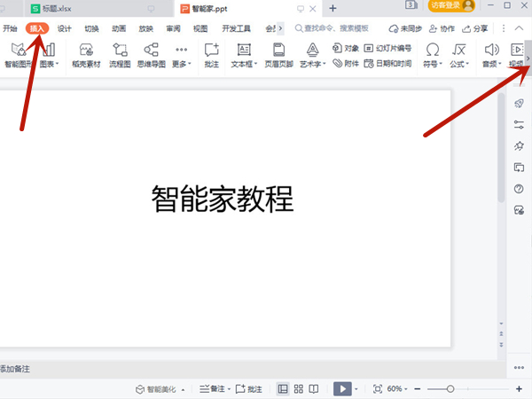Expand the art text dropdown
The height and width of the screenshot is (399, 532).
[325, 64]
